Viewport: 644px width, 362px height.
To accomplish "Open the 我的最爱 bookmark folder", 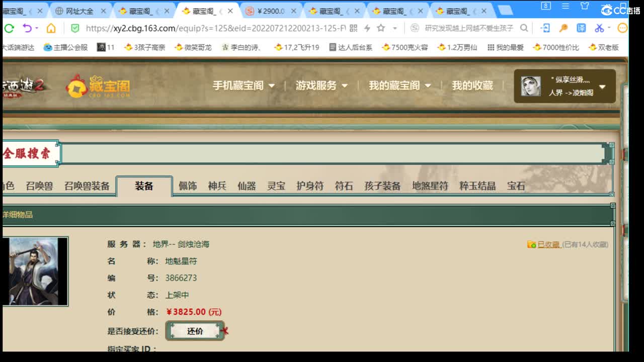I will 506,47.
